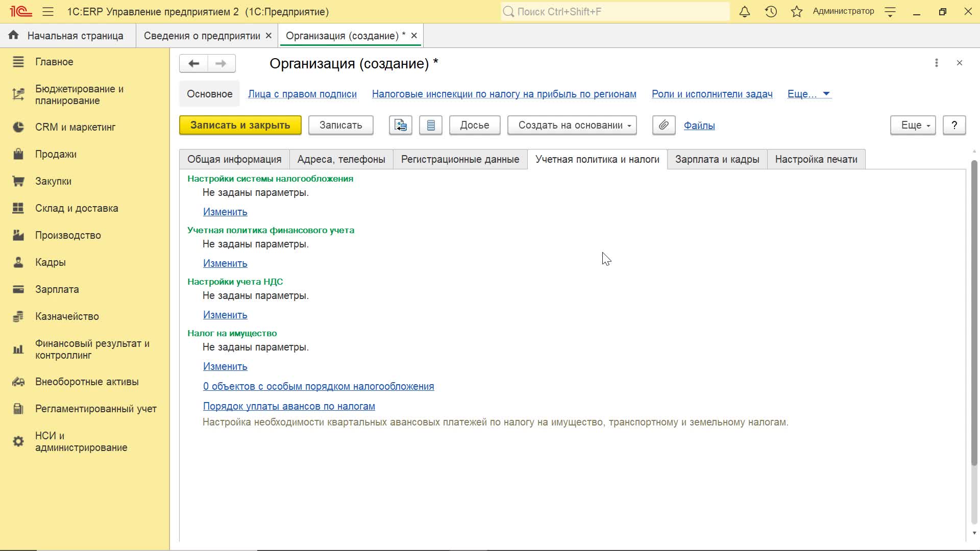The image size is (980, 551).
Task: Open Финансовый результат и контроллинг section
Action: click(84, 349)
